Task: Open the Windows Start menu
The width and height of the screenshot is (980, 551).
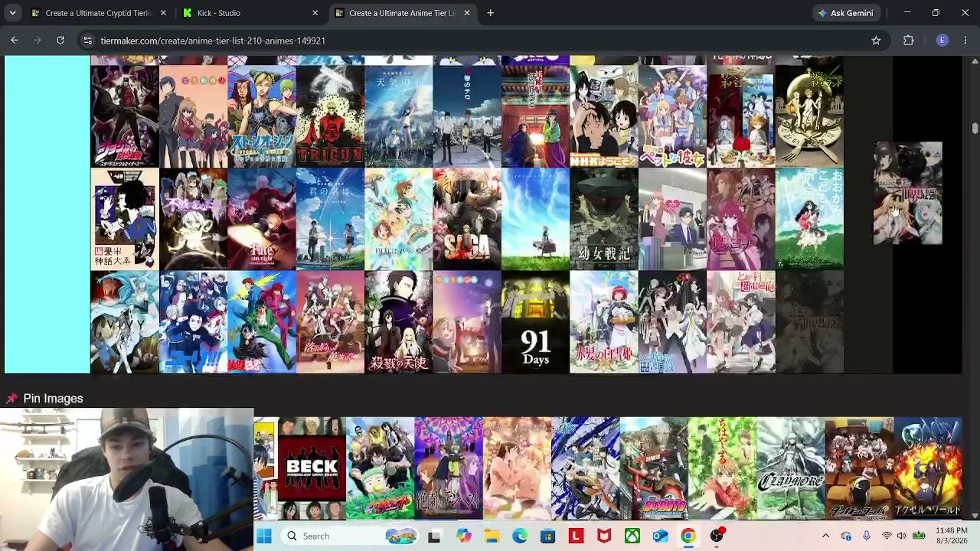Action: (264, 536)
